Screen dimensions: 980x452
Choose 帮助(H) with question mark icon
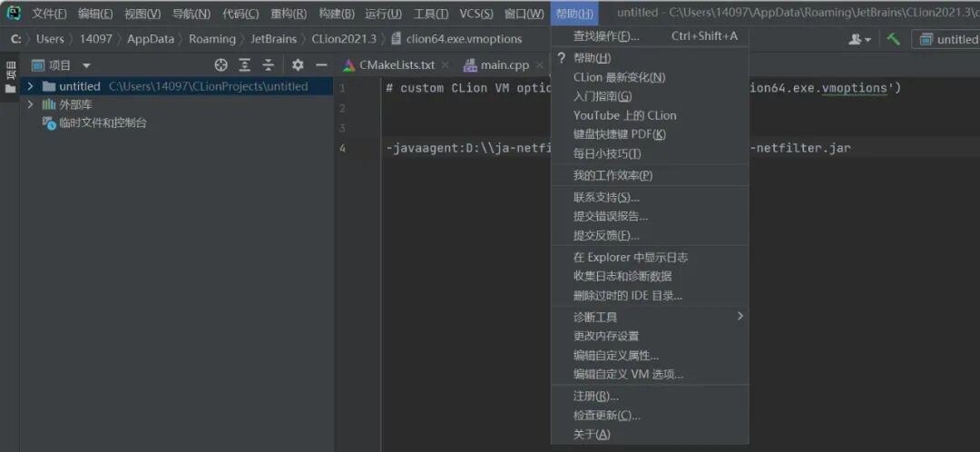650,58
